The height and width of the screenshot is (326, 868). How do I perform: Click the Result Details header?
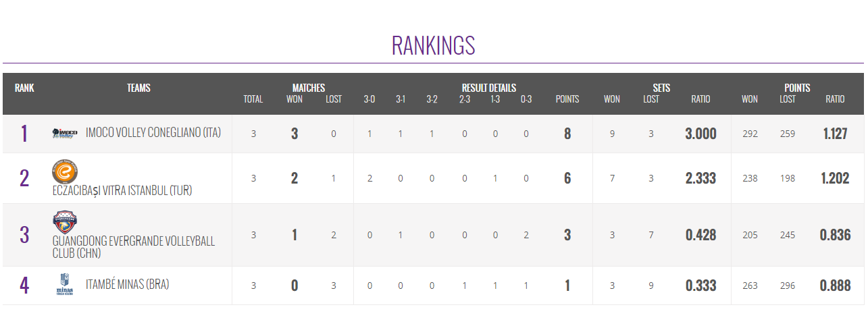click(488, 88)
